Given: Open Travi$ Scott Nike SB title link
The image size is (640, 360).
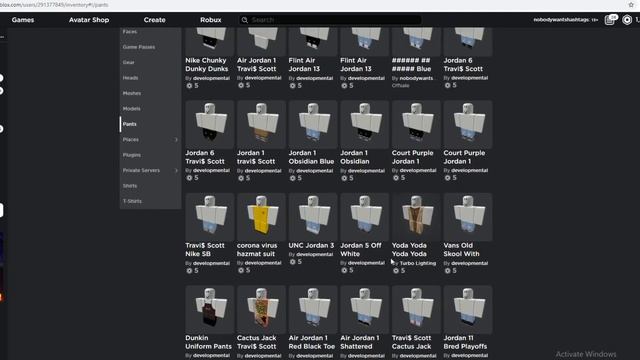Looking at the screenshot, I should click(x=205, y=249).
